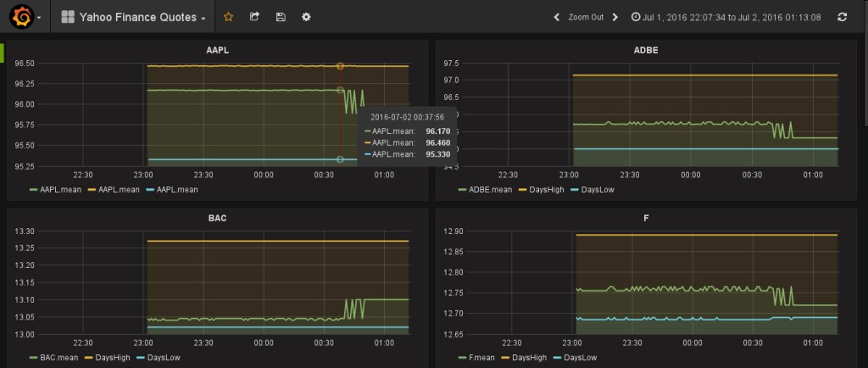This screenshot has height=368, width=868.
Task: Shift time range backward with left chevron
Action: pos(557,17)
